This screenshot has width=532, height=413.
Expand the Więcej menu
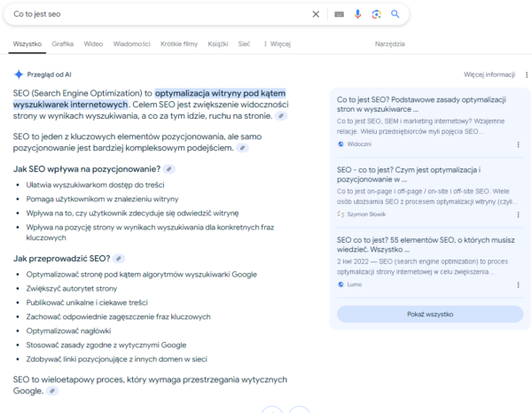pos(278,43)
